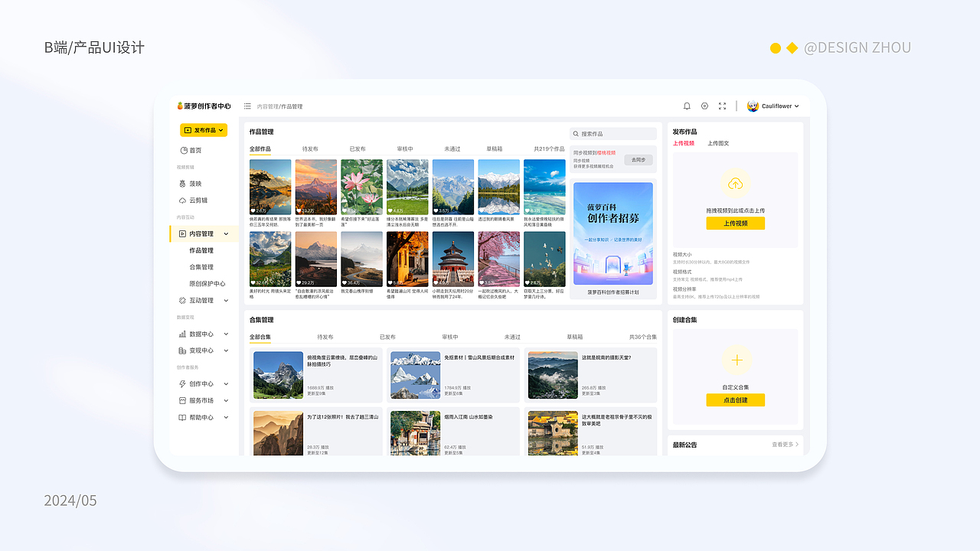Click the 服务市场 shop icon
980x551 pixels.
182,401
